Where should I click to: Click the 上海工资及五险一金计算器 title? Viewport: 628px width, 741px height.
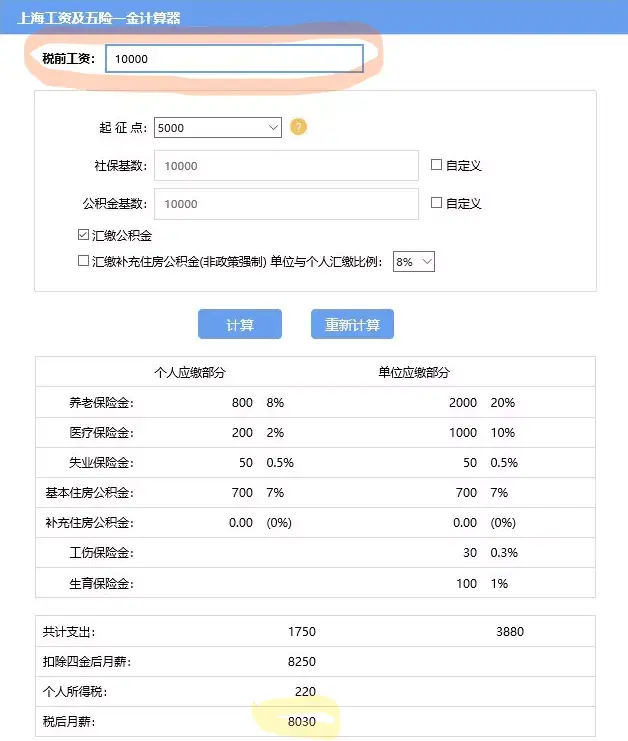click(99, 17)
